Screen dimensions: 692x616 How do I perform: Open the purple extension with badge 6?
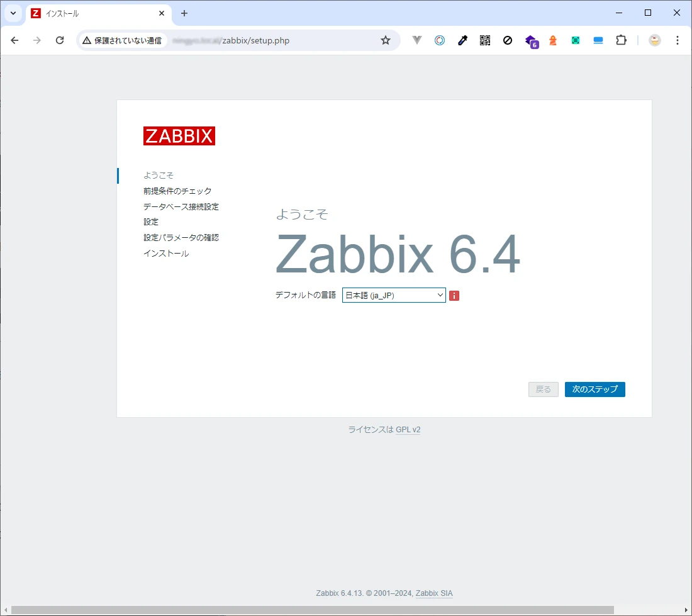(x=532, y=41)
